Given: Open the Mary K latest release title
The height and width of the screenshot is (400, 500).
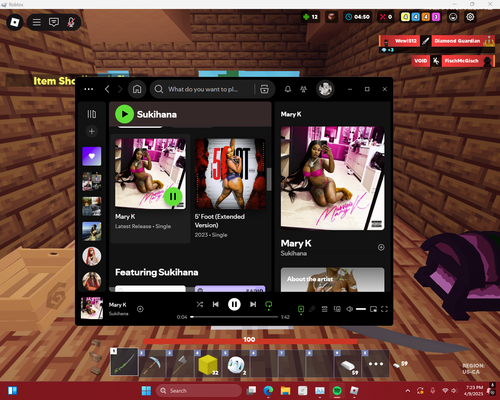Looking at the screenshot, I should pos(125,217).
